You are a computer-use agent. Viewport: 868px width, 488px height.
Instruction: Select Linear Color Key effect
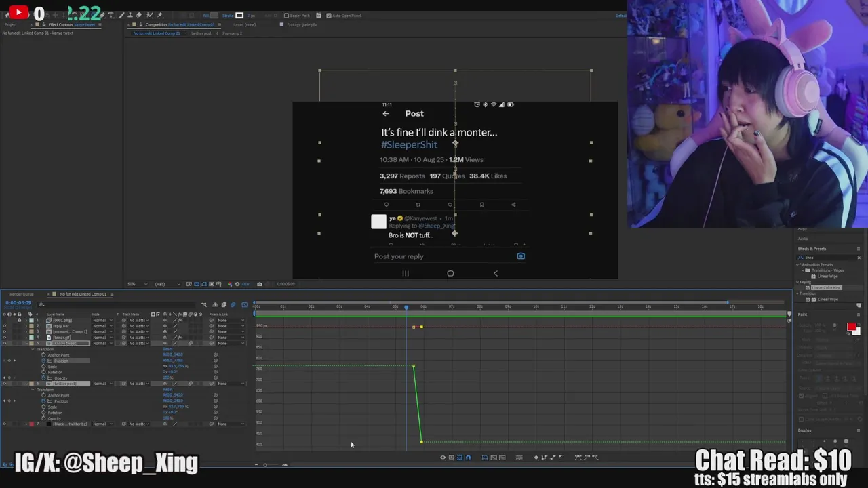click(827, 288)
